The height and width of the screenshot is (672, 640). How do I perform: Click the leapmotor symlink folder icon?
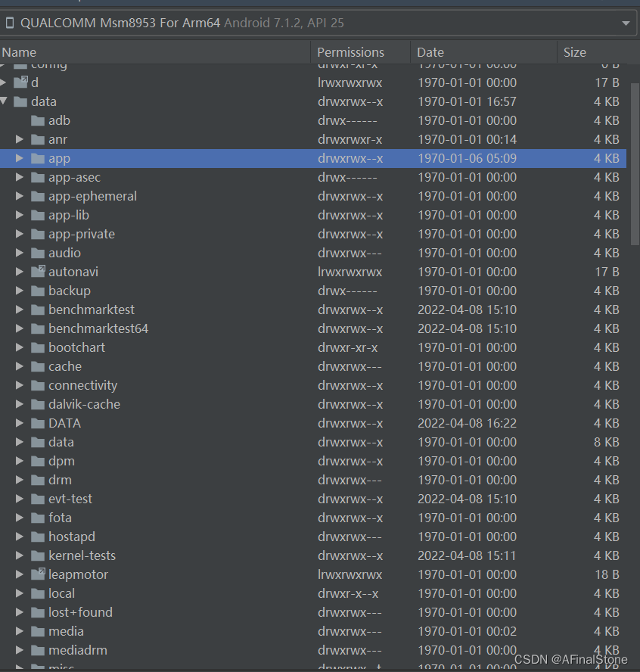click(38, 574)
